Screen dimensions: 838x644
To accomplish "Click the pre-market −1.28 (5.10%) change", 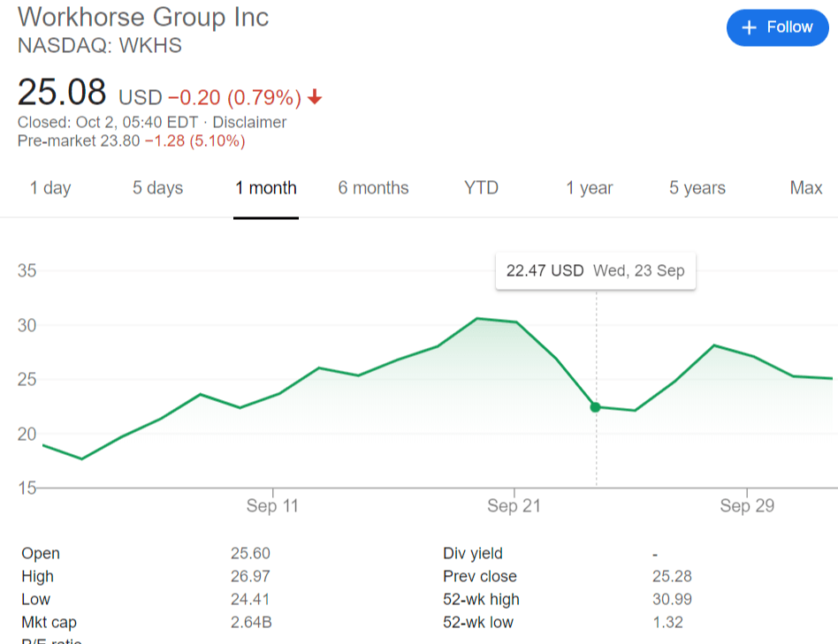I will pyautogui.click(x=195, y=141).
